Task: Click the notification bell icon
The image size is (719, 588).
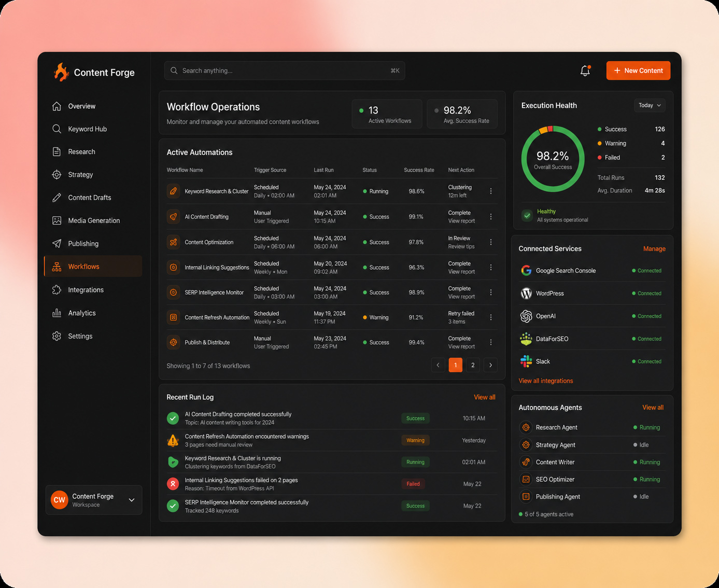Action: pyautogui.click(x=585, y=71)
